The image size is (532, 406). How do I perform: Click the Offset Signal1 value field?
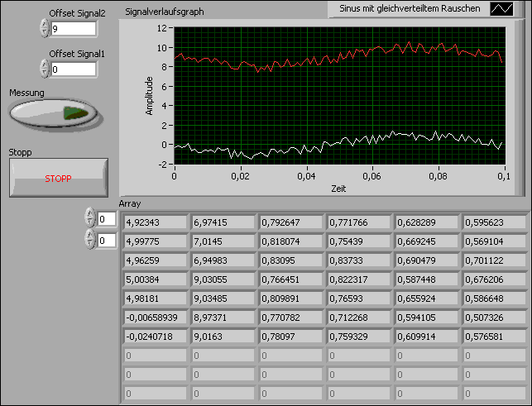click(73, 70)
